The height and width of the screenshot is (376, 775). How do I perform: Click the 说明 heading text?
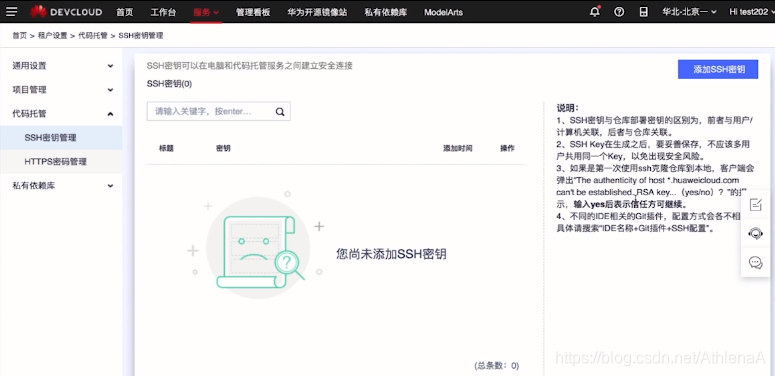567,108
